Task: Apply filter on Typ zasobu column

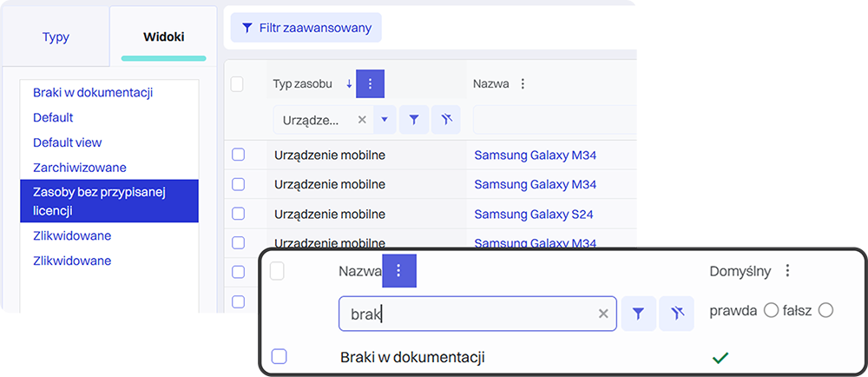Action: tap(414, 120)
